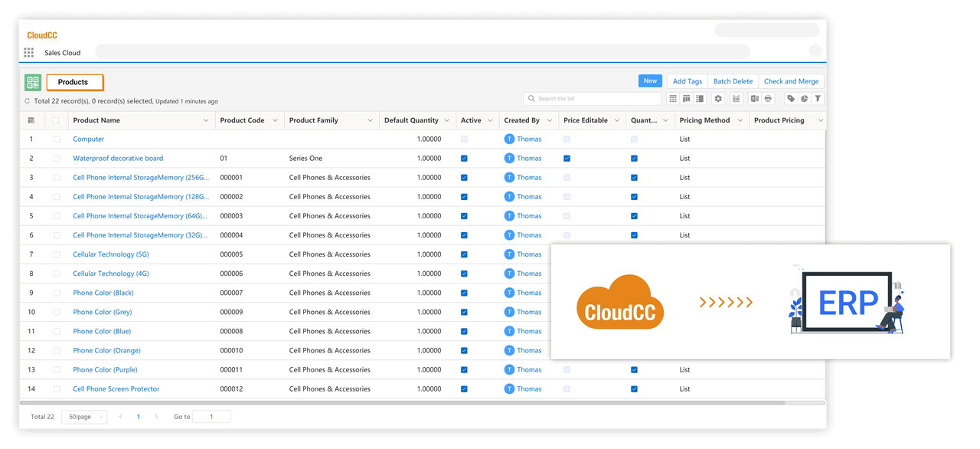Click the tag icon in toolbar
980x449 pixels.
coord(791,99)
